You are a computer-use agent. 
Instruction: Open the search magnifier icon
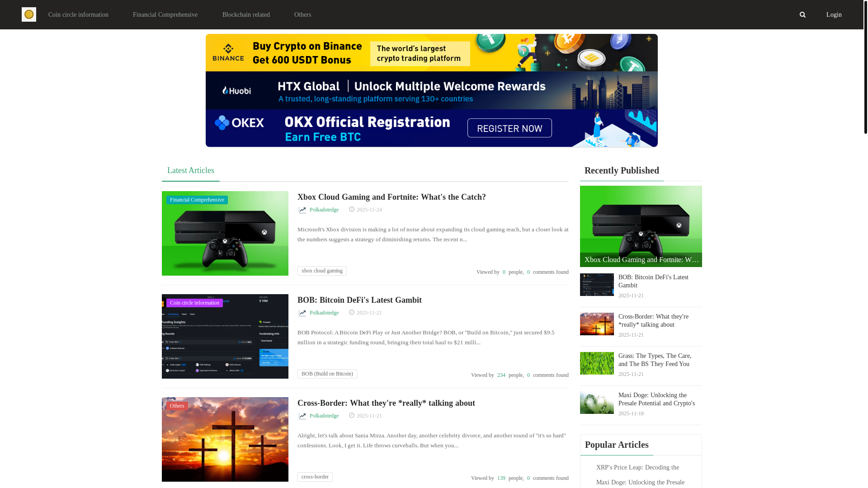[802, 14]
